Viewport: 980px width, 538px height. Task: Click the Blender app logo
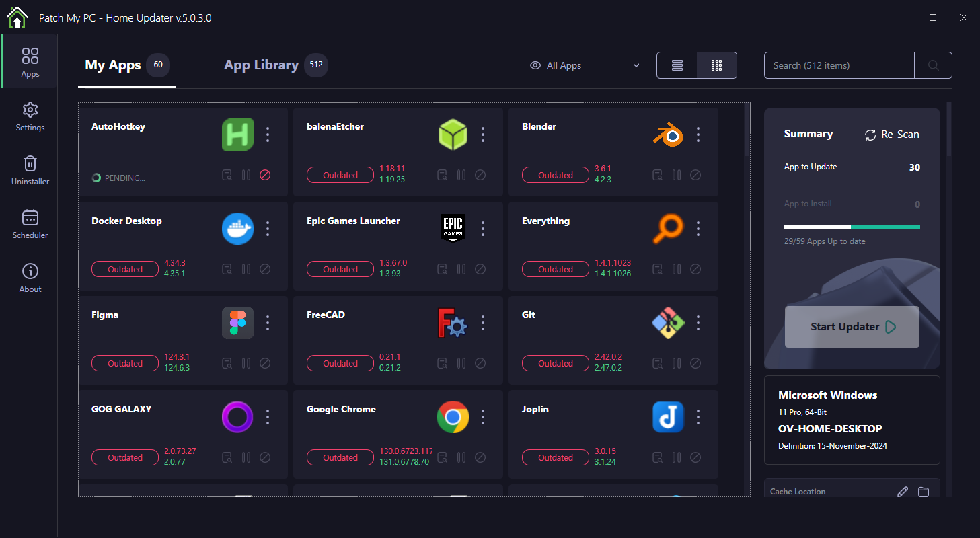click(668, 134)
